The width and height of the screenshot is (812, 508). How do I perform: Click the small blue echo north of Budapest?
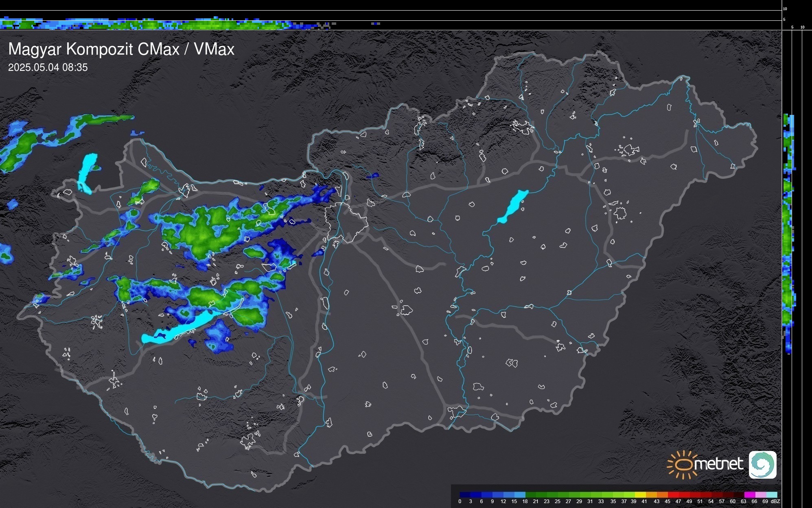(373, 176)
